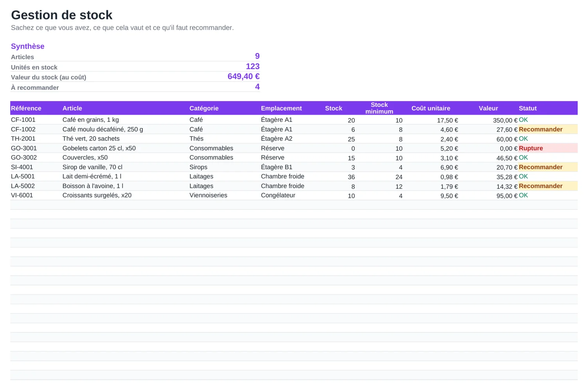Click 'Boisson à l'avoine, 1 l' cell
This screenshot has width=588, height=390.
(x=93, y=186)
